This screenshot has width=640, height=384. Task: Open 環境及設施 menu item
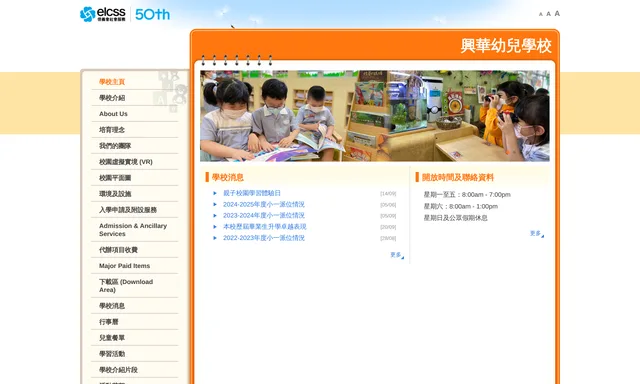[x=115, y=194]
